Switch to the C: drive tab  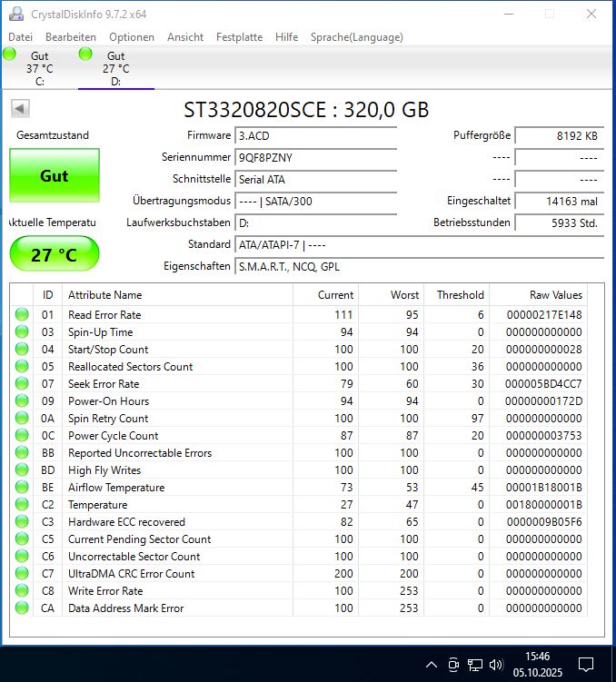click(39, 68)
